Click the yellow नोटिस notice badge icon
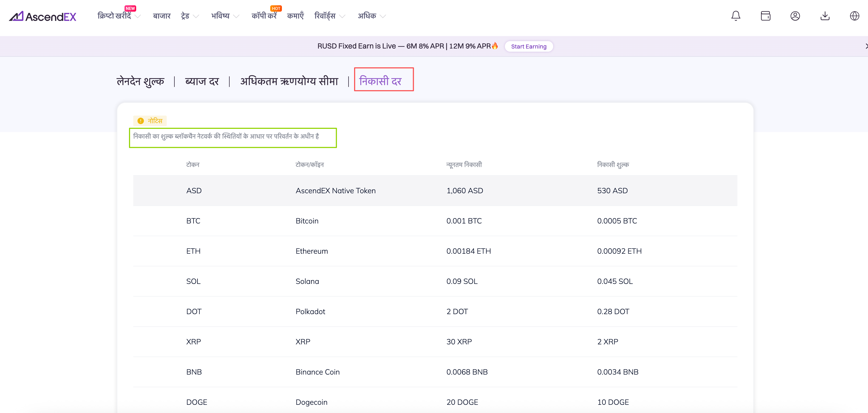 (141, 121)
